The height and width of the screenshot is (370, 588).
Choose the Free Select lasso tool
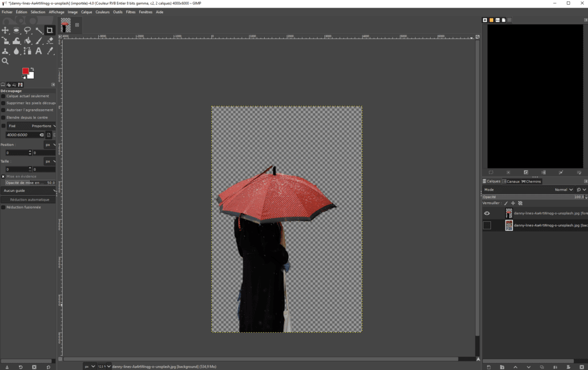click(x=27, y=30)
